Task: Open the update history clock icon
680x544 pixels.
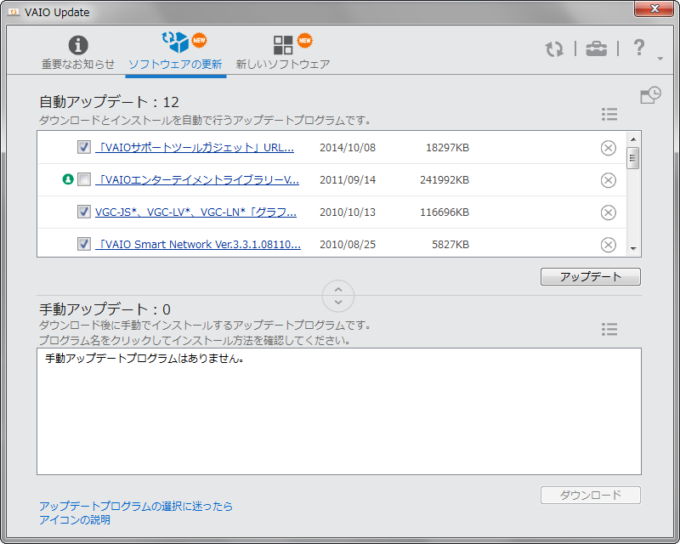Action: (x=650, y=95)
